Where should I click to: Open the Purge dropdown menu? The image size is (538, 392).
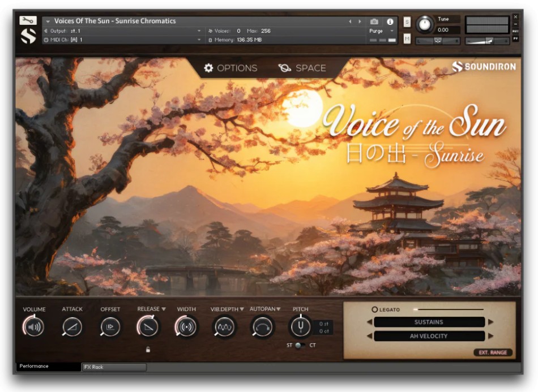(x=382, y=31)
